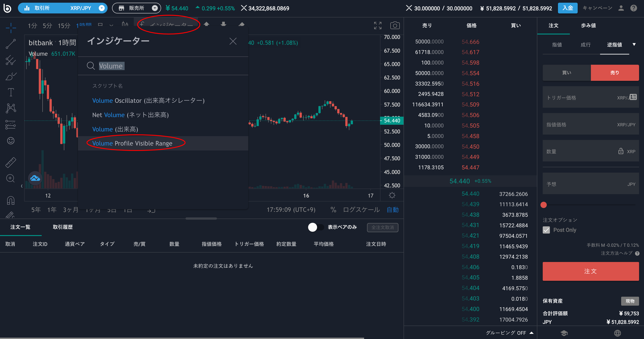Toggle 自動 auto scale
Screen dimensions: 644x339
coord(393,210)
